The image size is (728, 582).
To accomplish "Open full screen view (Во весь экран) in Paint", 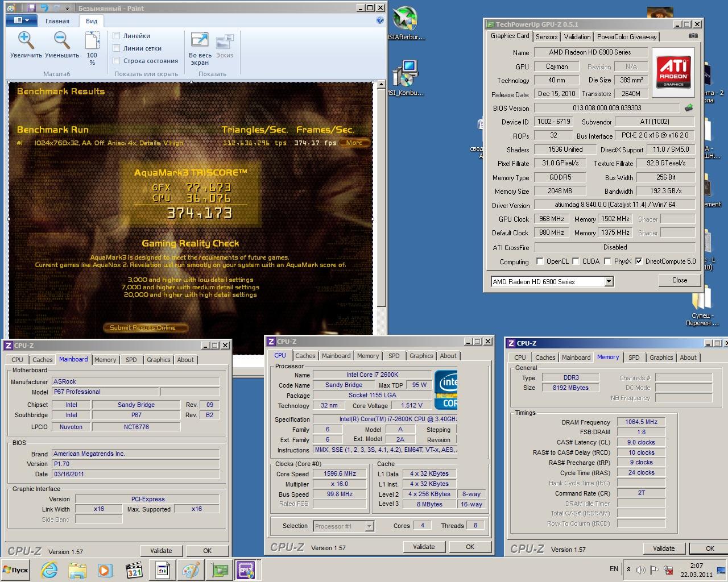I will point(200,48).
